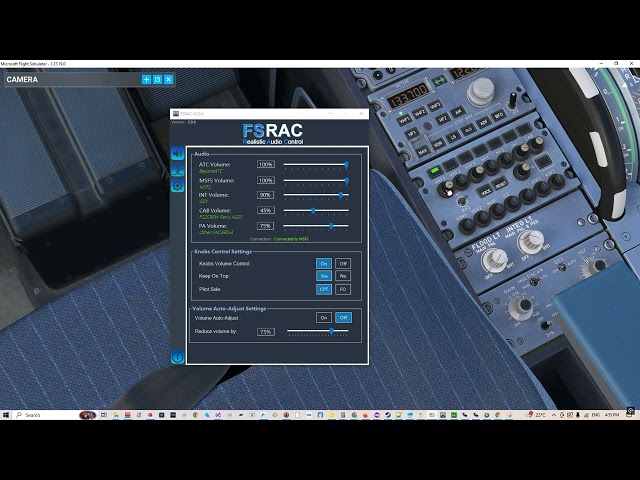Click the VOICE button on audio control panel
This screenshot has width=640, height=480.
[x=485, y=191]
